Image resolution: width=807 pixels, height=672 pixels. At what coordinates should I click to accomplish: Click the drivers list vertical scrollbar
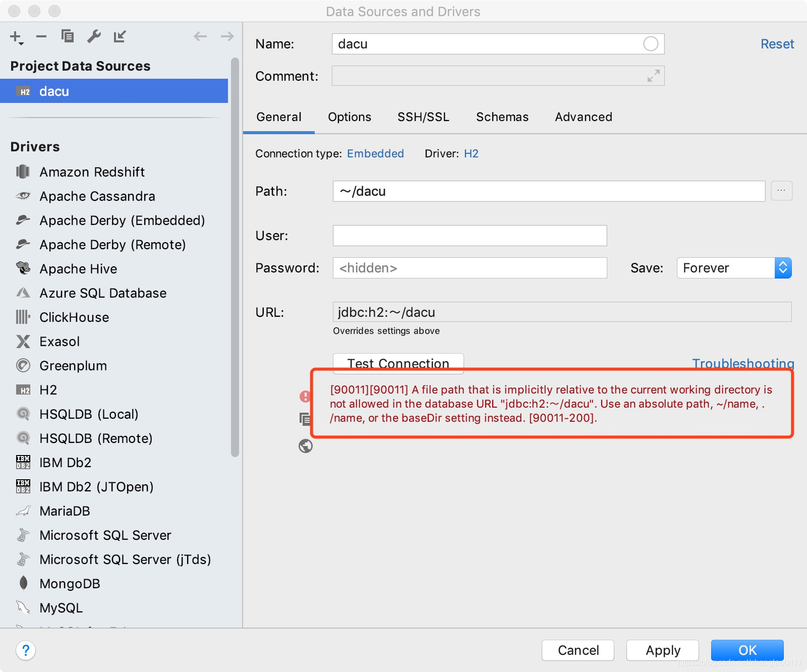[x=235, y=257]
